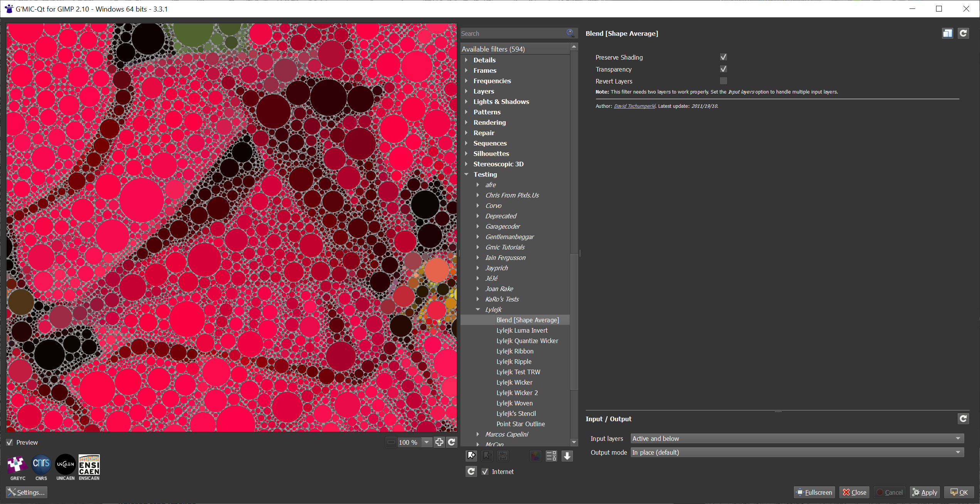This screenshot has height=504, width=980.
Task: Click the Apply button
Action: tap(925, 492)
